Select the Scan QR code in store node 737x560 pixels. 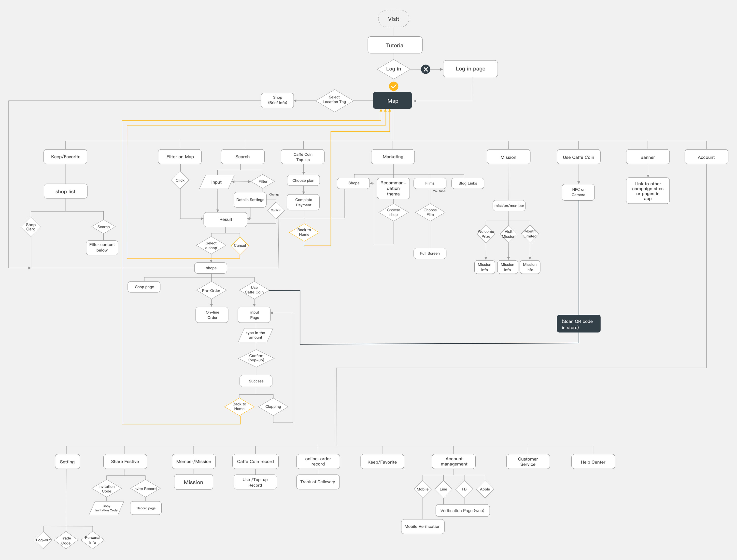coord(578,324)
